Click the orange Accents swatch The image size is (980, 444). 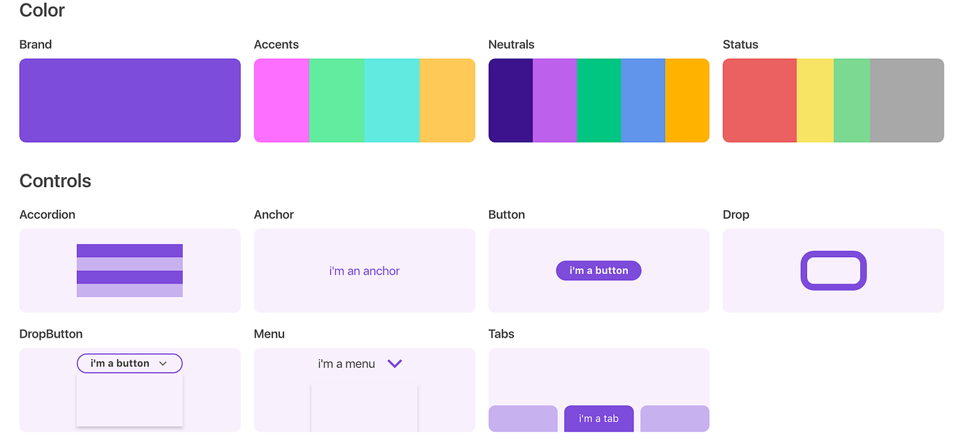(x=447, y=100)
